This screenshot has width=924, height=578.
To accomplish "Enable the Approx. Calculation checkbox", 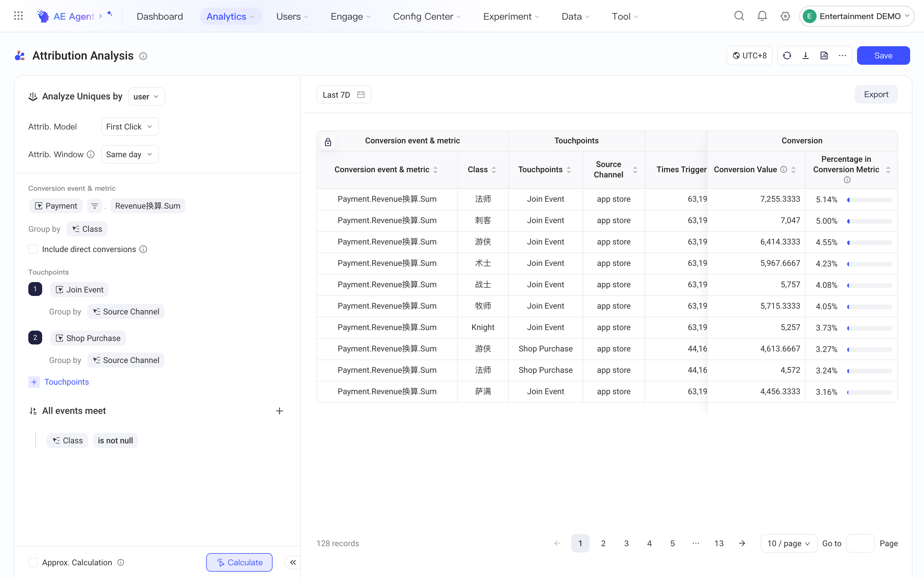I will (33, 562).
